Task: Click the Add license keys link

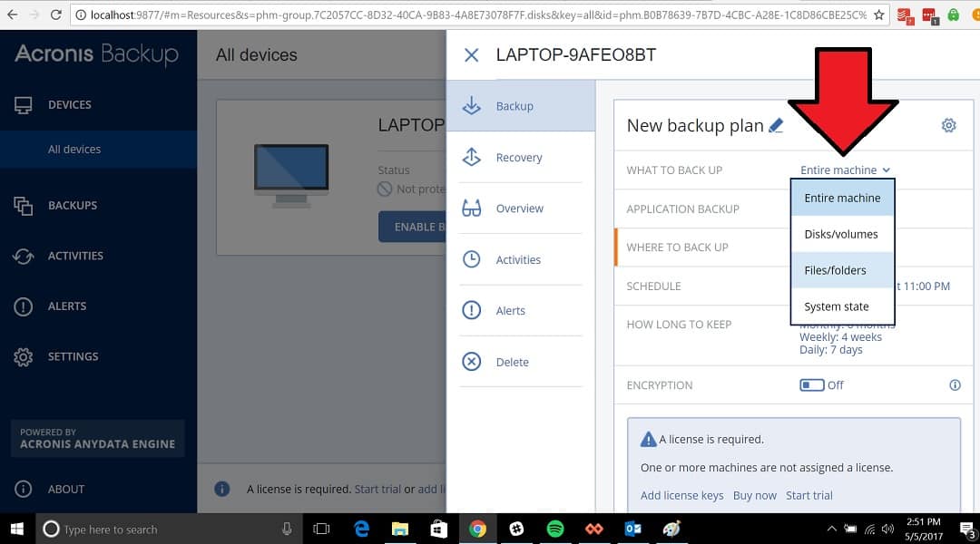Action: point(681,495)
